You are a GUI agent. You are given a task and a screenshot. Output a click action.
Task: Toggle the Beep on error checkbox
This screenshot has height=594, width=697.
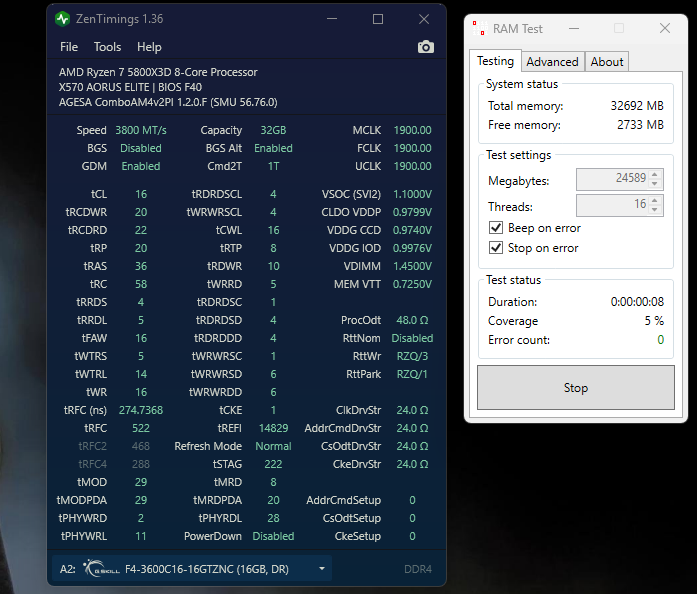[x=496, y=228]
